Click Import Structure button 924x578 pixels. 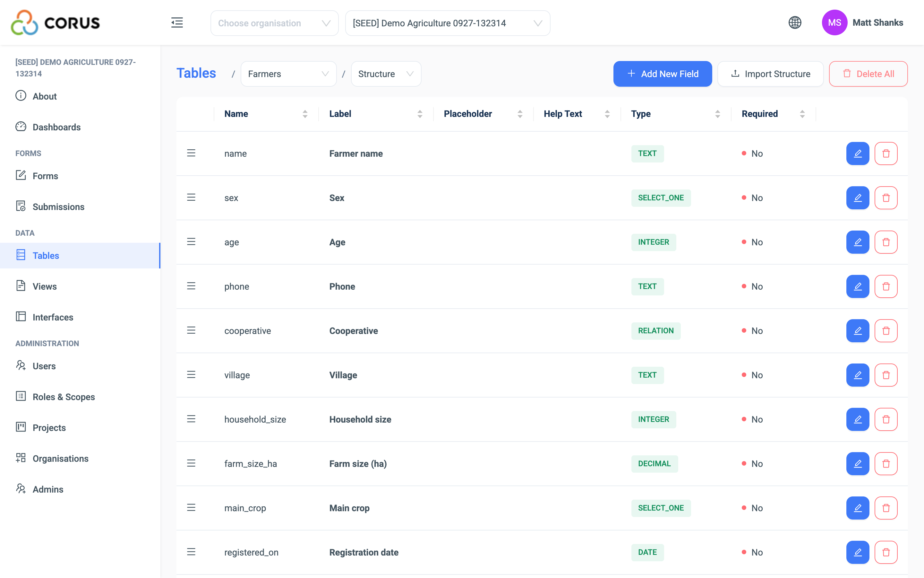coord(770,74)
